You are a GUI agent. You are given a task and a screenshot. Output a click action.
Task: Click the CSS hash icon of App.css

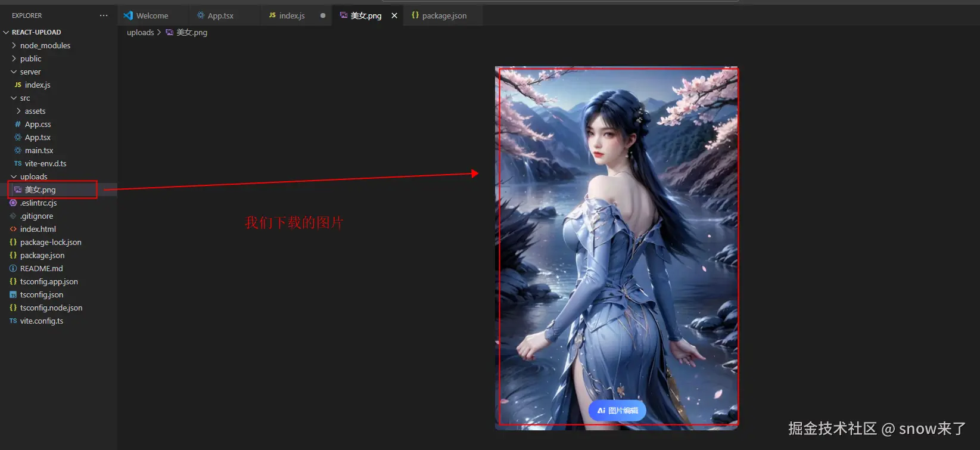click(x=18, y=124)
